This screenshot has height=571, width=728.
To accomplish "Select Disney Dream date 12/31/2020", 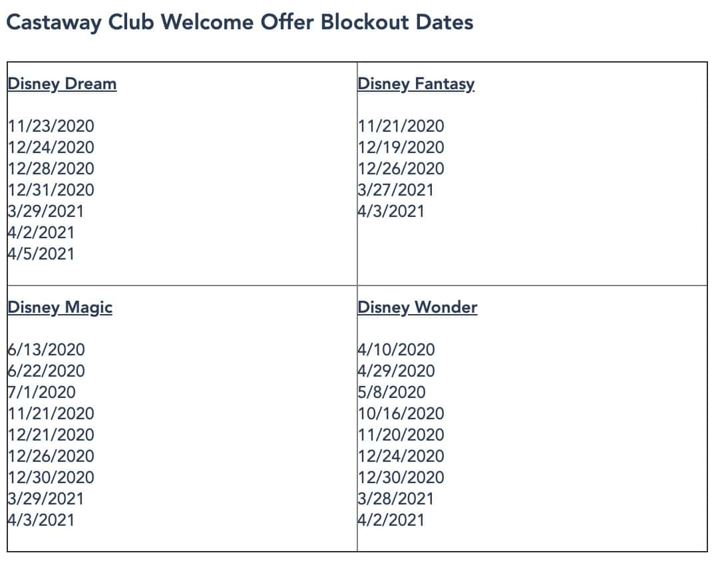I will pyautogui.click(x=51, y=190).
